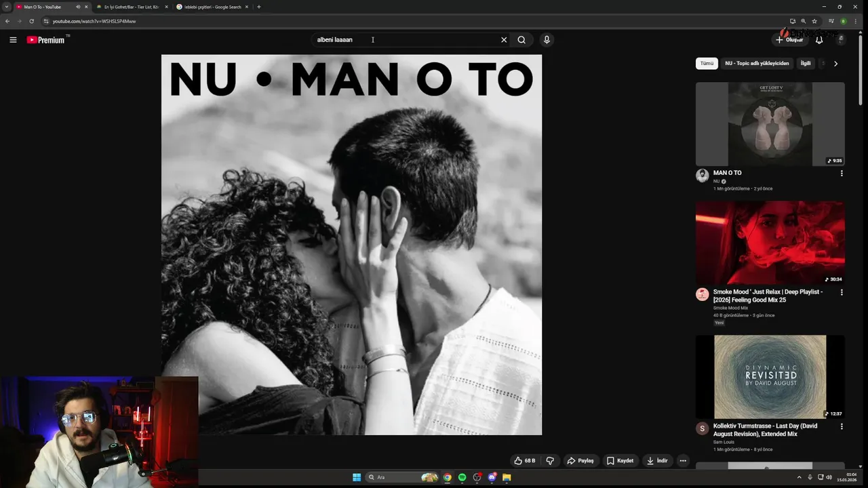Open options menu for MAN O TO suggestion
This screenshot has height=488, width=868.
(842, 174)
